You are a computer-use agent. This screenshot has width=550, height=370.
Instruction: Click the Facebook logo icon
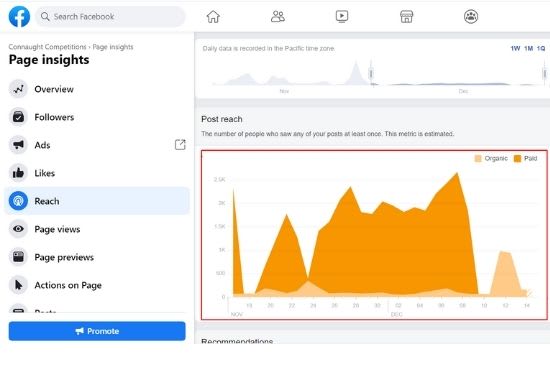[19, 16]
